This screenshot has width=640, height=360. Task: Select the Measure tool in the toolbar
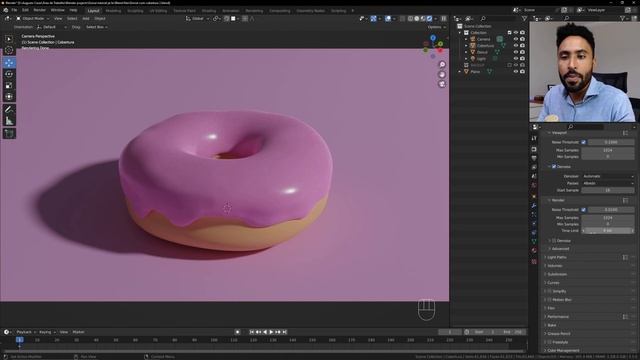(x=9, y=121)
